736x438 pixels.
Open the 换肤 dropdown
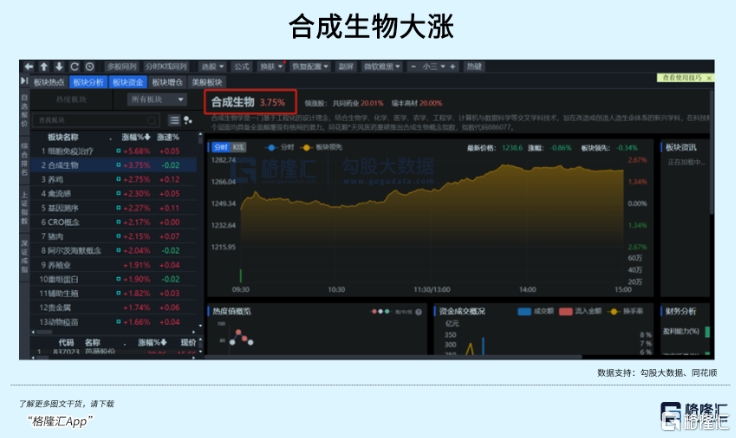(271, 67)
